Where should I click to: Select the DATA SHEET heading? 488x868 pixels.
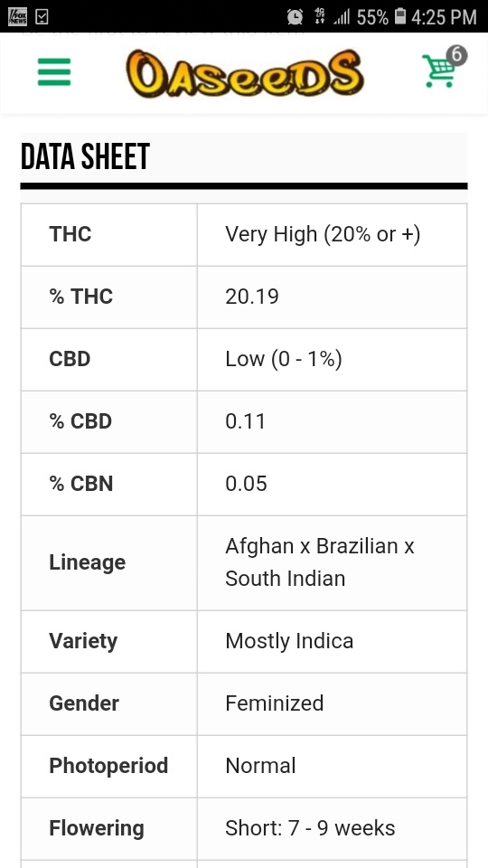pyautogui.click(x=85, y=156)
